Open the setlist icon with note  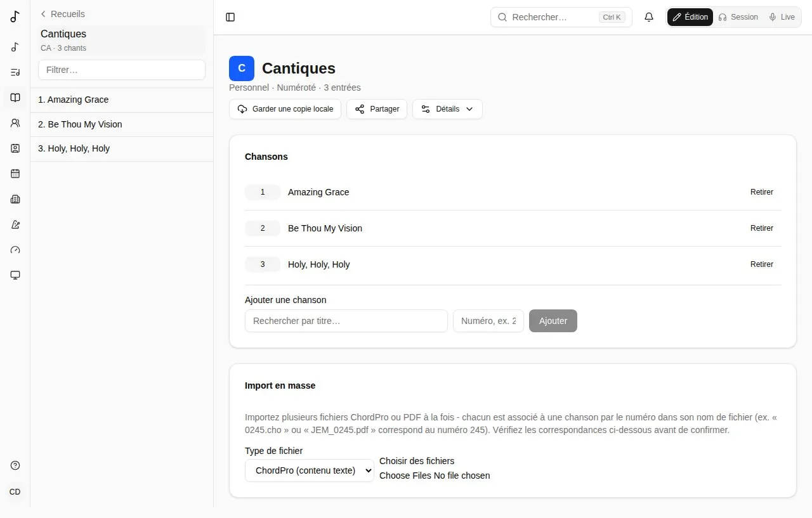coord(15,72)
